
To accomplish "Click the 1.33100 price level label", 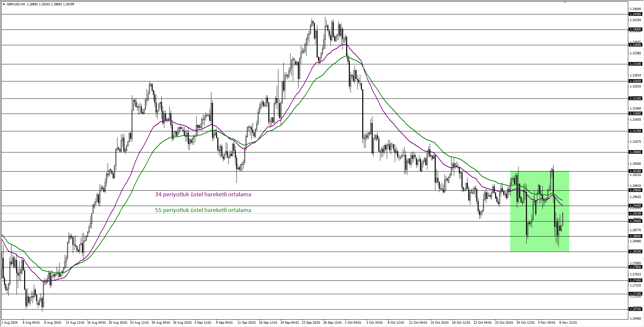I will 635,64.
